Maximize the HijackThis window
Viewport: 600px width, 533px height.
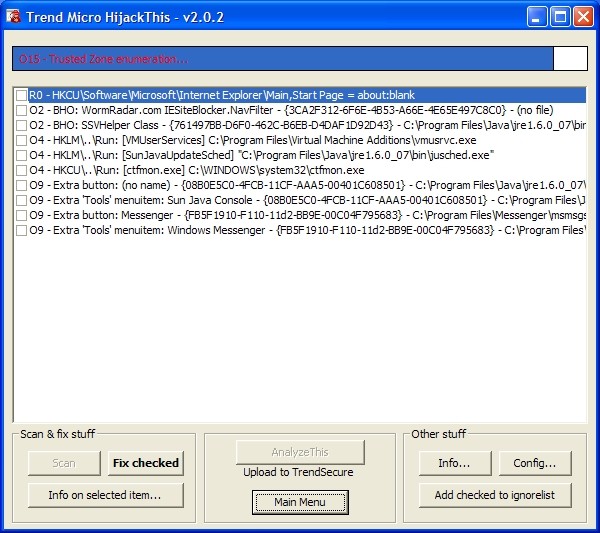pos(560,17)
